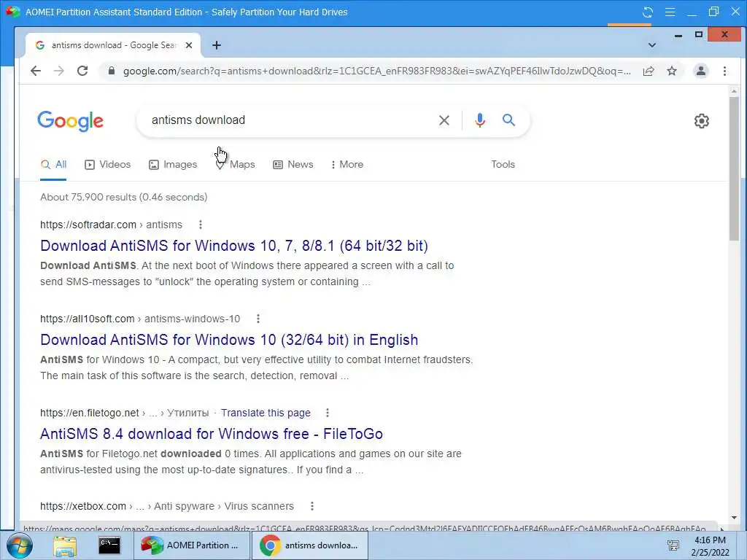Open Google quick settings gear

pyautogui.click(x=701, y=121)
